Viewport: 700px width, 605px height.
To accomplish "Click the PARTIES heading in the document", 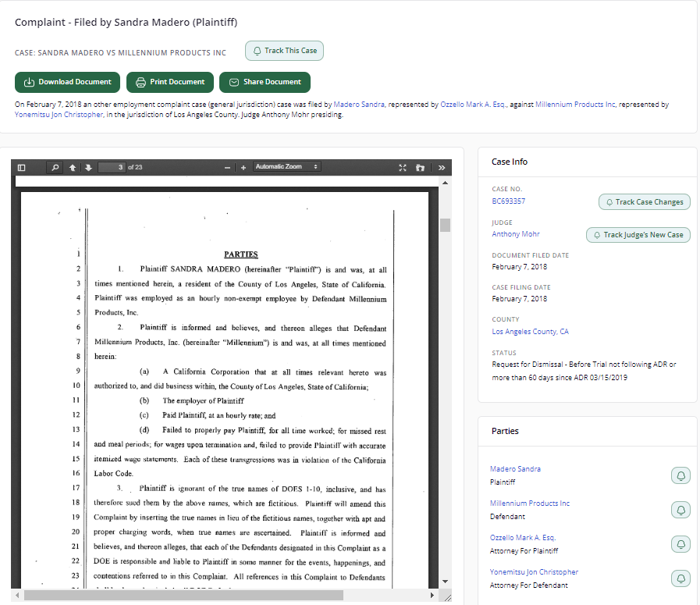I will click(x=241, y=254).
